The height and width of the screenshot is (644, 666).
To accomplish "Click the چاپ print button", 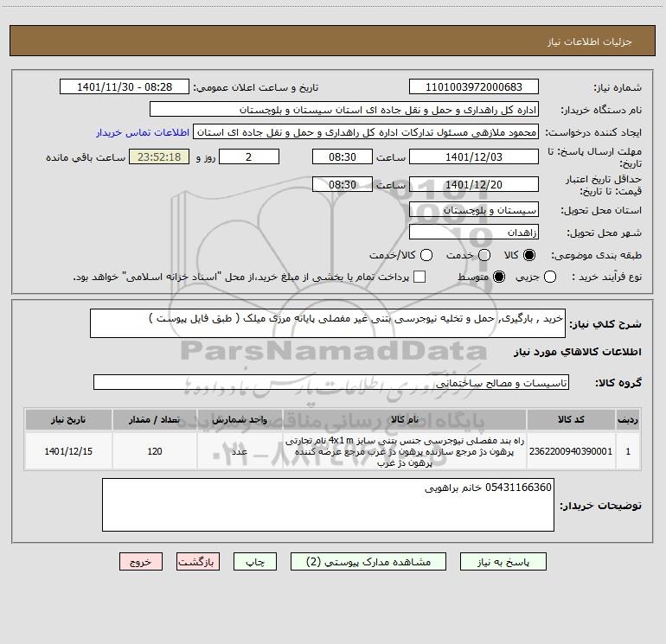I will (x=255, y=562).
